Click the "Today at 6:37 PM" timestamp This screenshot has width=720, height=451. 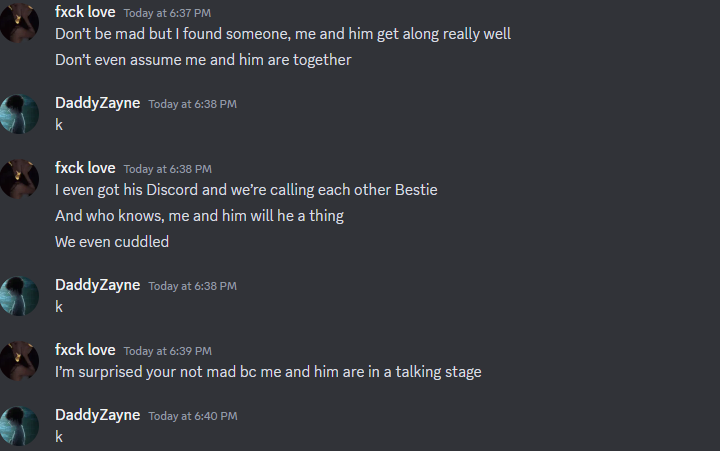pos(167,13)
